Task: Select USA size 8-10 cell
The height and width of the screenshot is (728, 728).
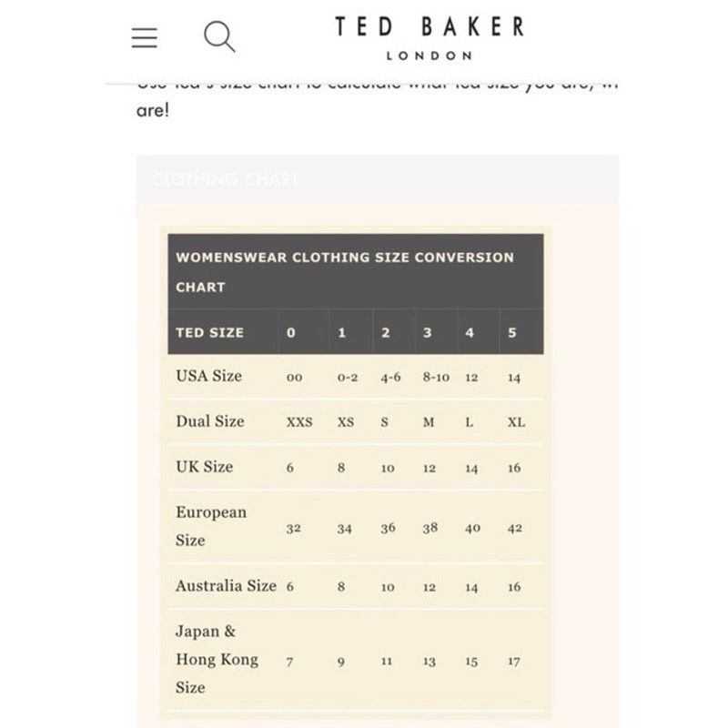Action: 436,377
